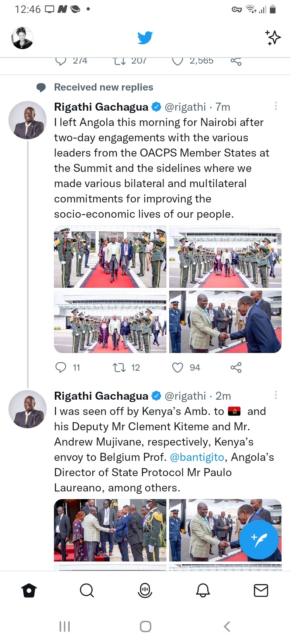Open @rigathi handle on 7m tweet

coord(185,107)
